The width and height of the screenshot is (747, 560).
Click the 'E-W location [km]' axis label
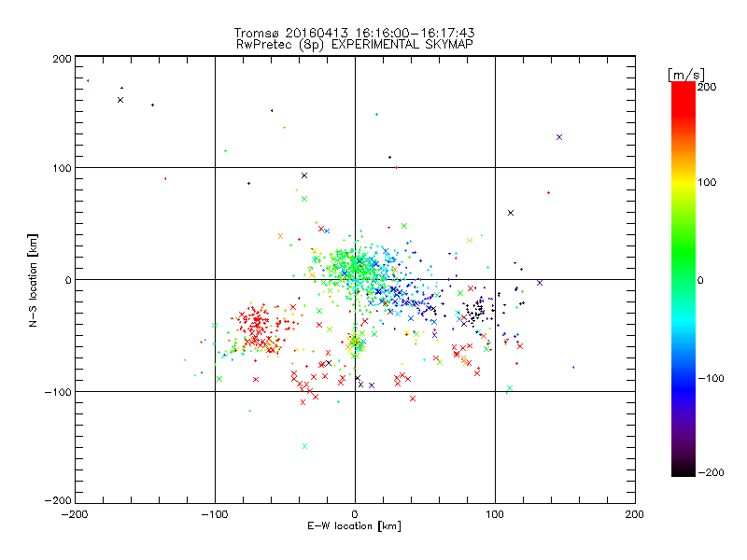[354, 526]
